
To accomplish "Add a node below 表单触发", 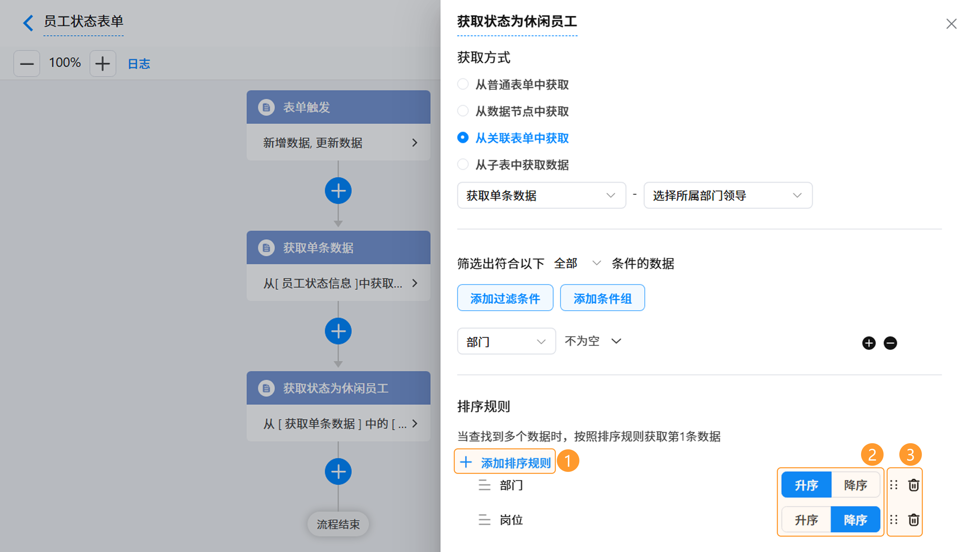I will point(338,191).
